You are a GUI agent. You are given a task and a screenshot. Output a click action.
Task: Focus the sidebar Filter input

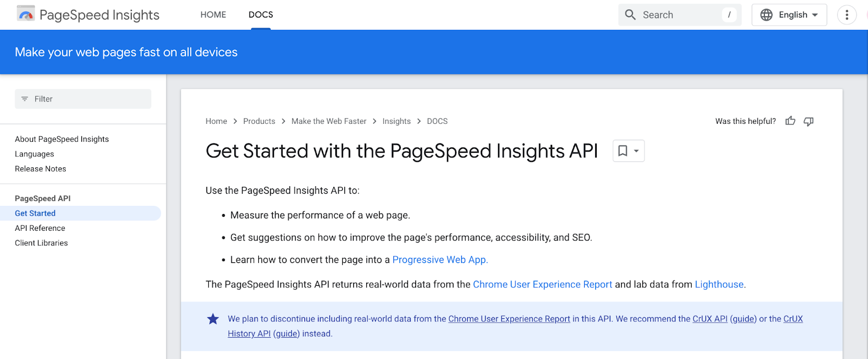[83, 99]
